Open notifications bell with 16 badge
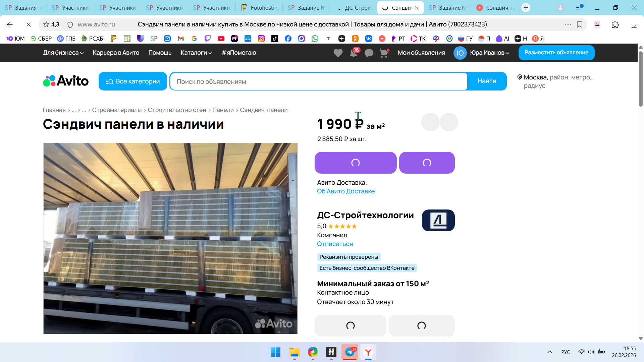Screen dimensions: 644x362 (354, 53)
